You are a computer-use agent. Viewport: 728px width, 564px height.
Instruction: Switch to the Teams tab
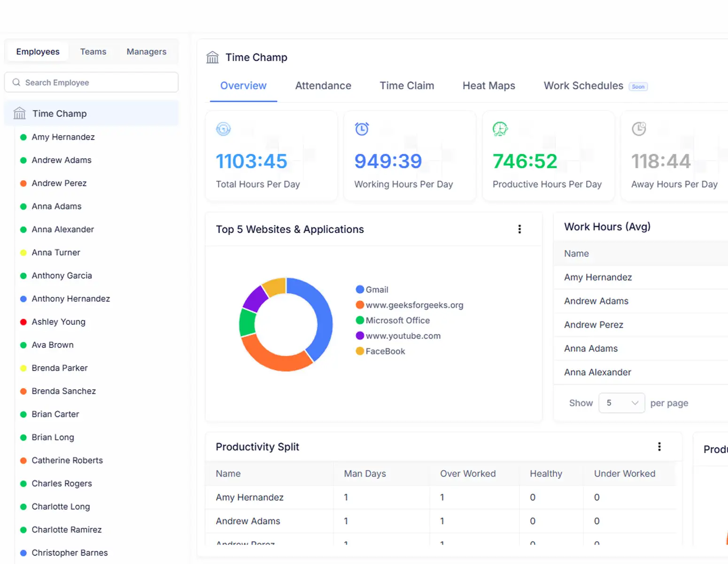pyautogui.click(x=93, y=52)
